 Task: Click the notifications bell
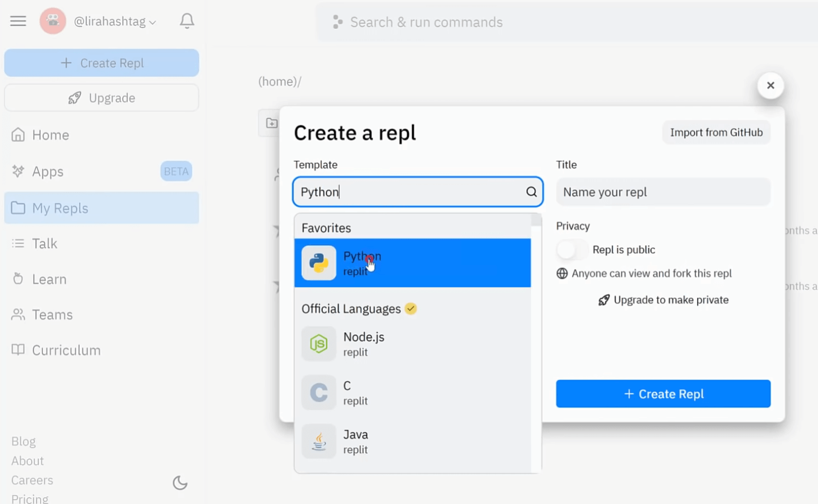pyautogui.click(x=187, y=20)
